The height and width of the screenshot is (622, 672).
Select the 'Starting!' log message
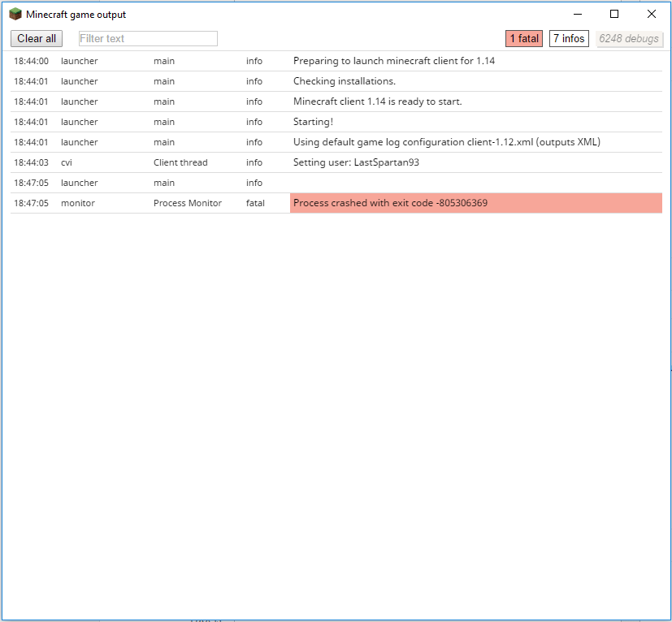(313, 122)
